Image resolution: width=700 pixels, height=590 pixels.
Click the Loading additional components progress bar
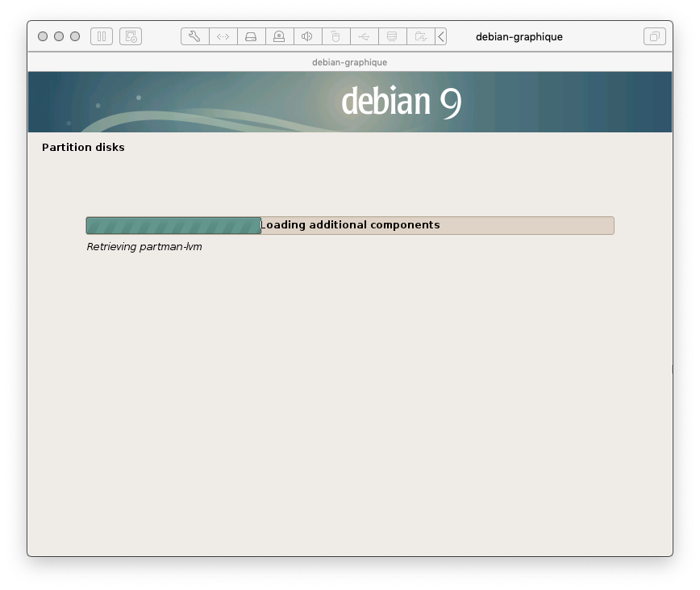coord(350,225)
